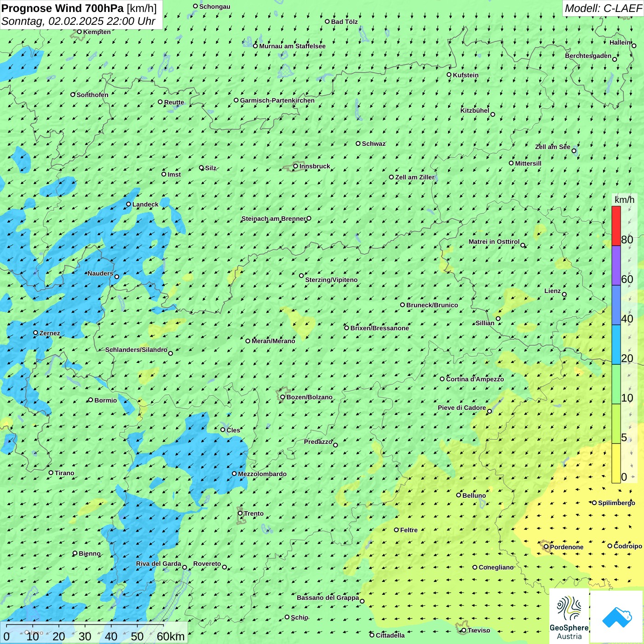Click the Bormio city marker
The height and width of the screenshot is (644, 644).
(x=91, y=400)
